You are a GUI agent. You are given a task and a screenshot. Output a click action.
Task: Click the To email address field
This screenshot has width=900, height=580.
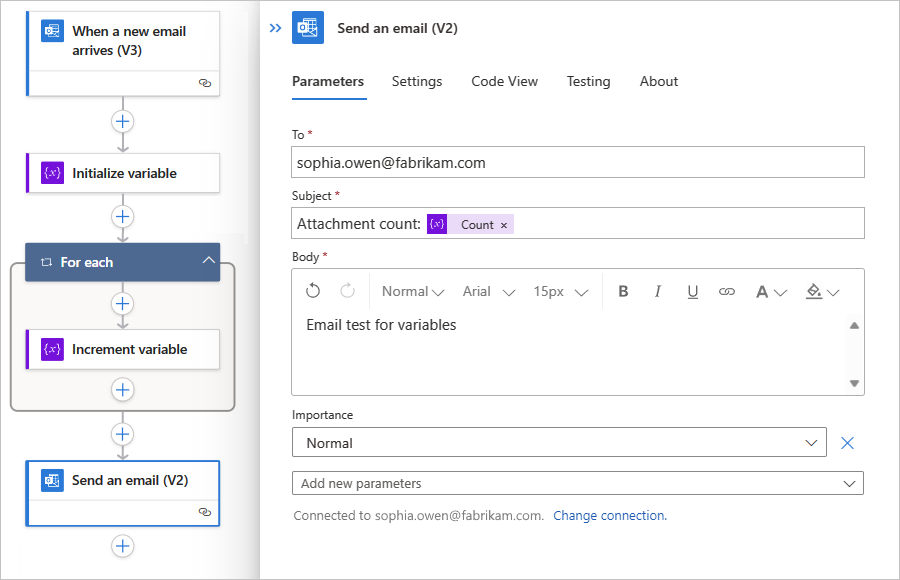point(577,162)
